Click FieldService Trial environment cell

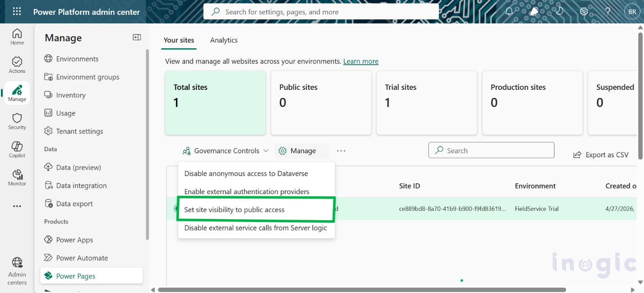coord(536,209)
